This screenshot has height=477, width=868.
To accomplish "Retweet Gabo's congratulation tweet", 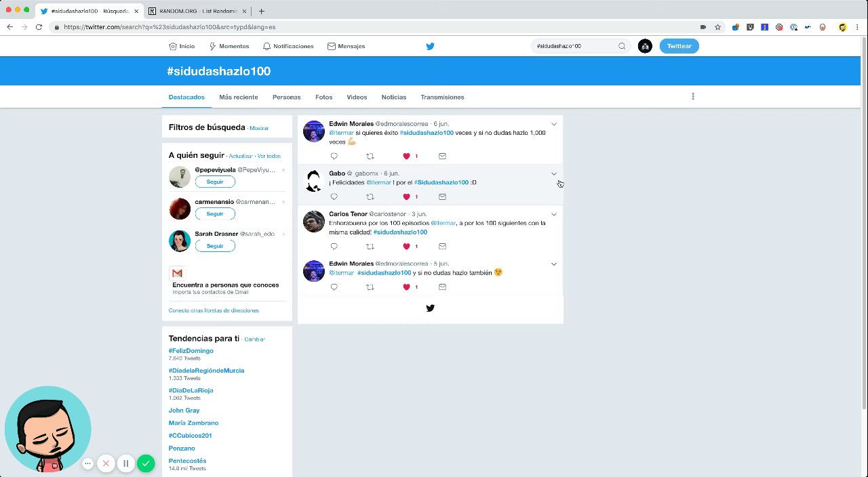I will (x=370, y=196).
